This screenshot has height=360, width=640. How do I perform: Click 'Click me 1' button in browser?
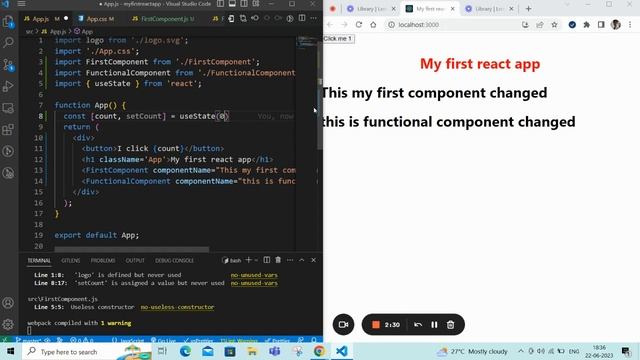[338, 39]
